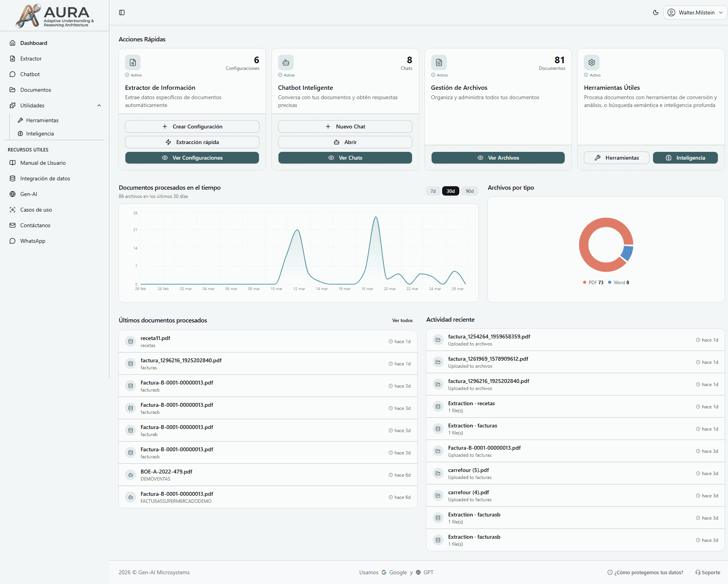Switch the chart to the 7d range
This screenshot has width=728, height=584.
[432, 191]
